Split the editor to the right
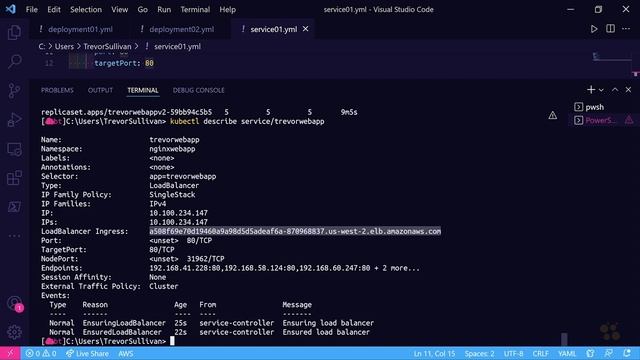 pyautogui.click(x=610, y=29)
